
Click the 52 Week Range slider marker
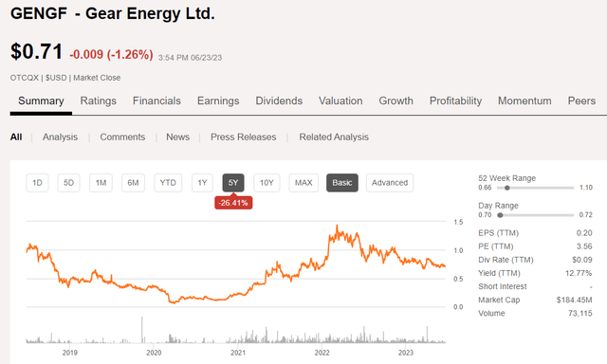coord(506,188)
